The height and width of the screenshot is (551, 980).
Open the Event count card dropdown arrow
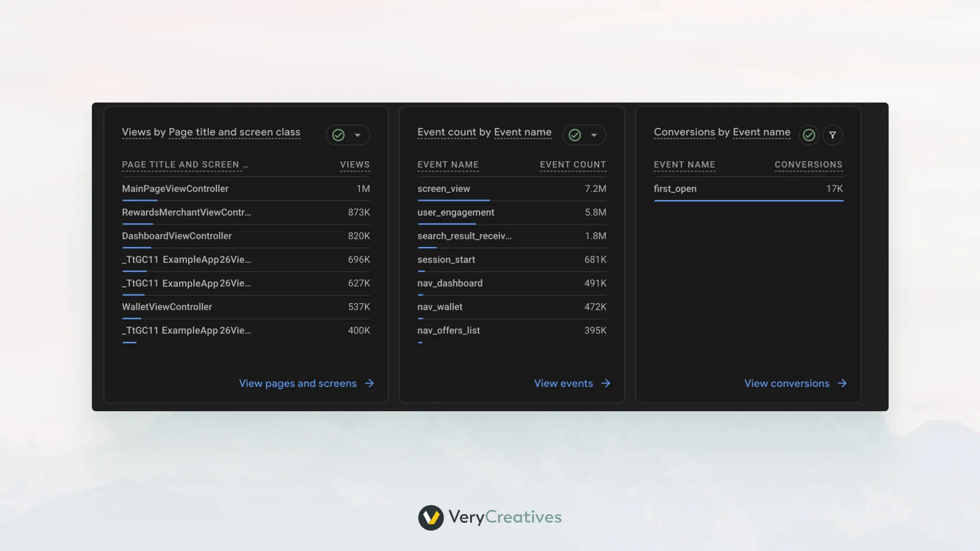point(594,135)
